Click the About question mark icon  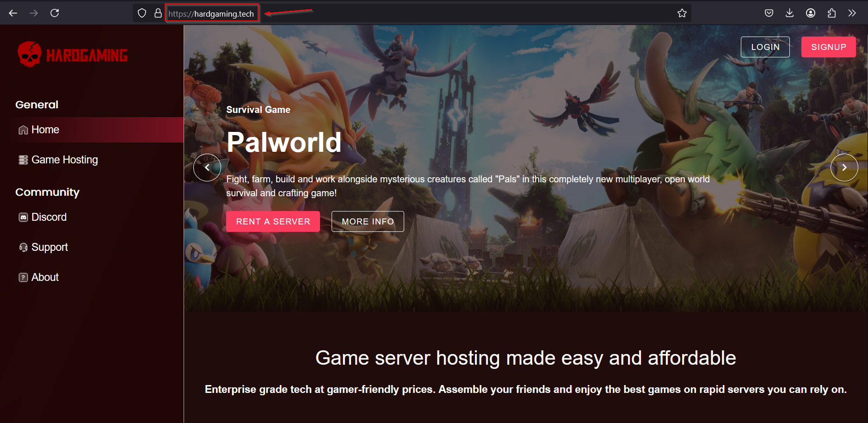23,277
